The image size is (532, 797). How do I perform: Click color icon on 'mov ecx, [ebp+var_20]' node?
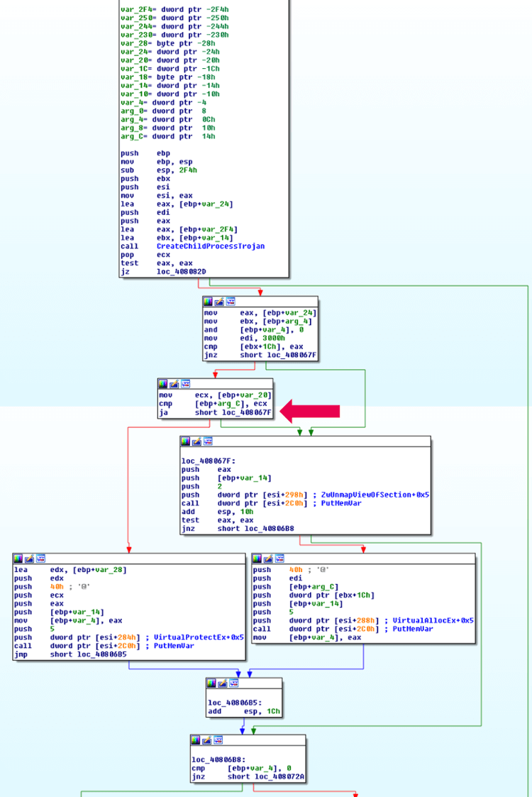tap(163, 383)
